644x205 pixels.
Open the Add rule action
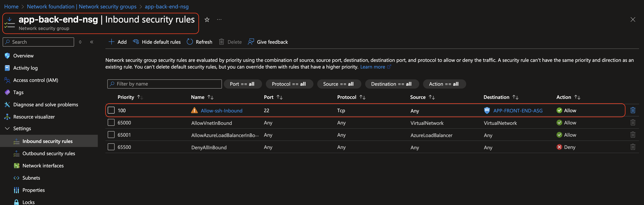(117, 42)
